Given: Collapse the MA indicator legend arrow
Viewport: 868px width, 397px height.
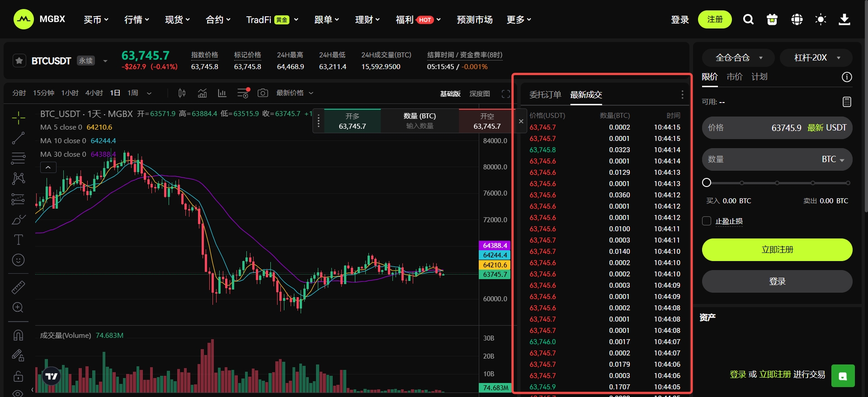Looking at the screenshot, I should pyautogui.click(x=48, y=168).
